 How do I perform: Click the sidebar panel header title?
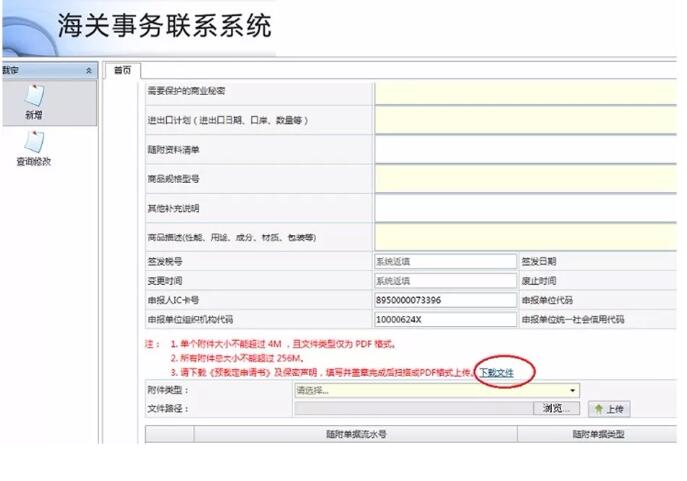point(11,70)
